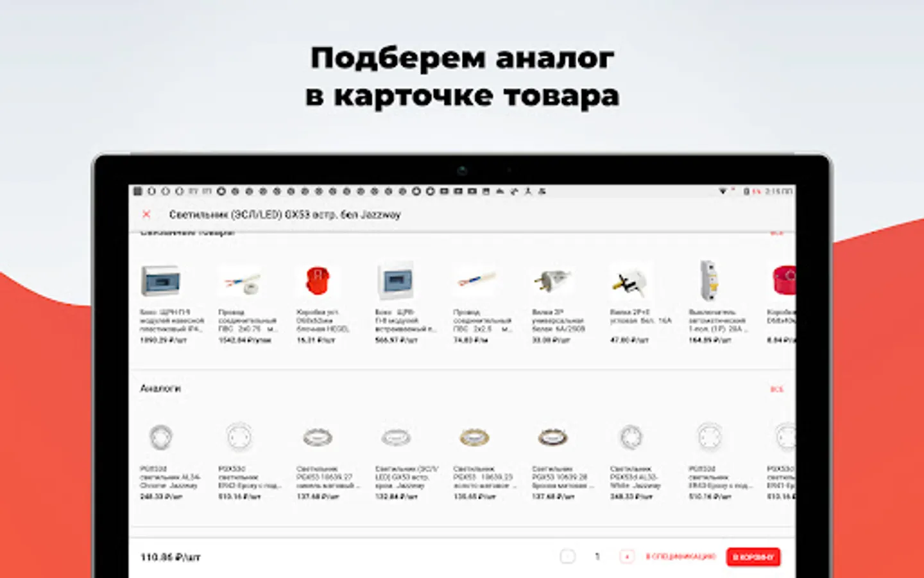Select analog PGX53d AL33 White Jazzway image
Image resolution: width=924 pixels, height=578 pixels.
pos(631,437)
